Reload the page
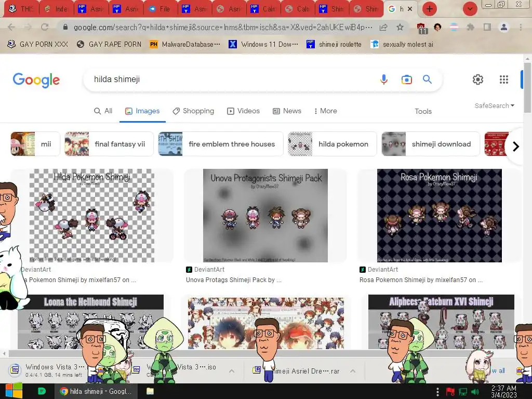The height and width of the screenshot is (399, 532). pyautogui.click(x=45, y=27)
